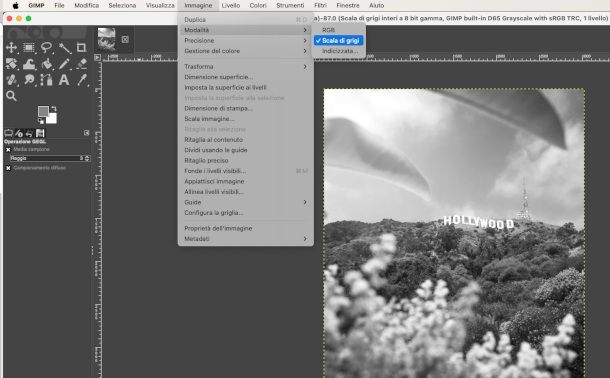Open the Livello menu

pos(231,5)
